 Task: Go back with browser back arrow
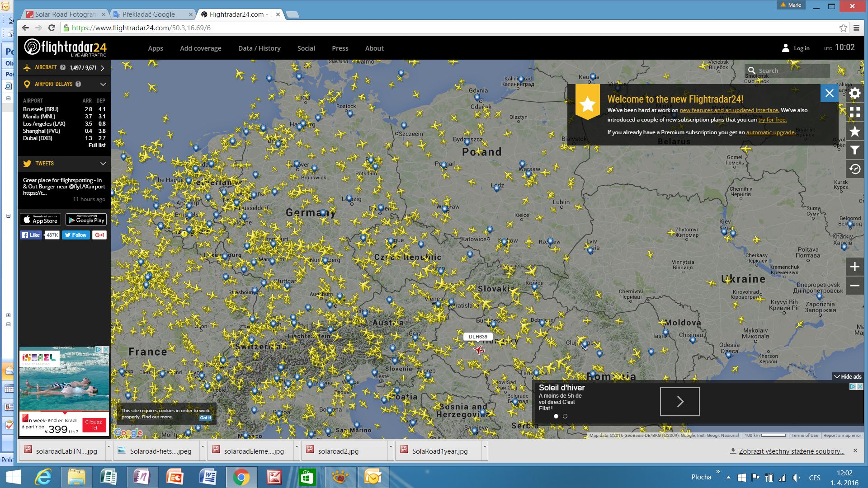pos(25,28)
